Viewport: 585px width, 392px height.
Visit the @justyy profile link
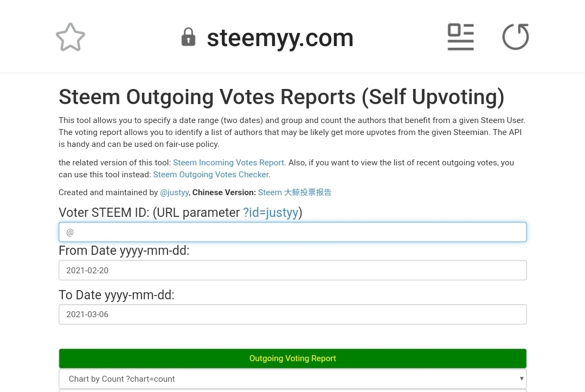(x=174, y=192)
